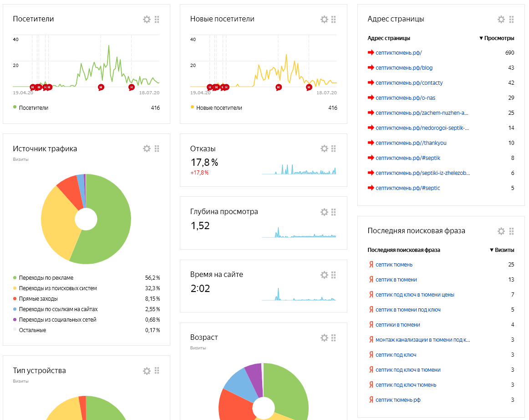
Task: Open settings gear of Последняя поисковая фраза widget
Action: (x=501, y=231)
